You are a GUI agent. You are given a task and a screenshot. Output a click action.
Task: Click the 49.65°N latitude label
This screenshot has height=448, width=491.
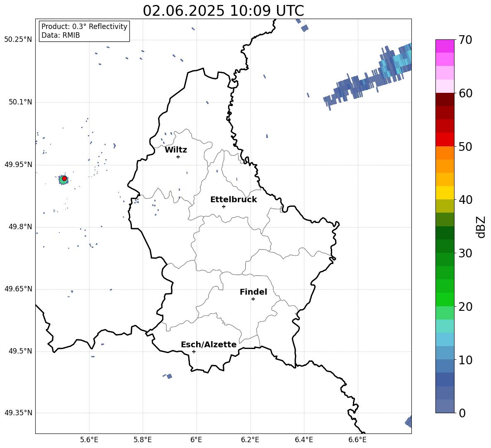18,289
